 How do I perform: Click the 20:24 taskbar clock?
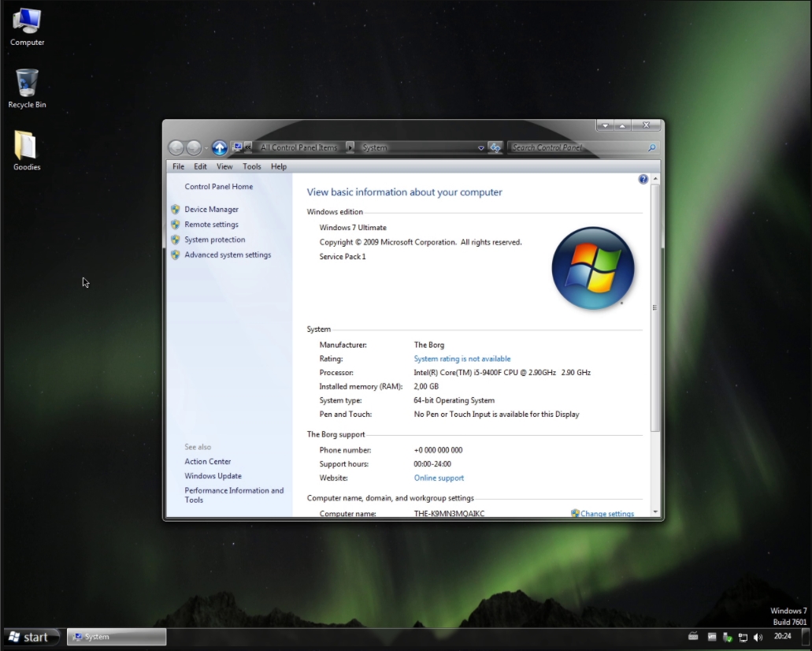pyautogui.click(x=783, y=637)
